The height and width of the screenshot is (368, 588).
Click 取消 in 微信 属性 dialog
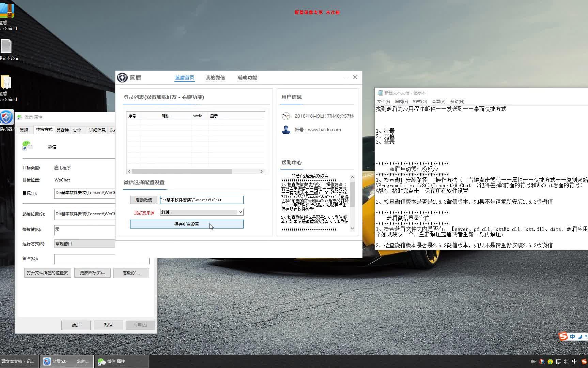pos(108,325)
